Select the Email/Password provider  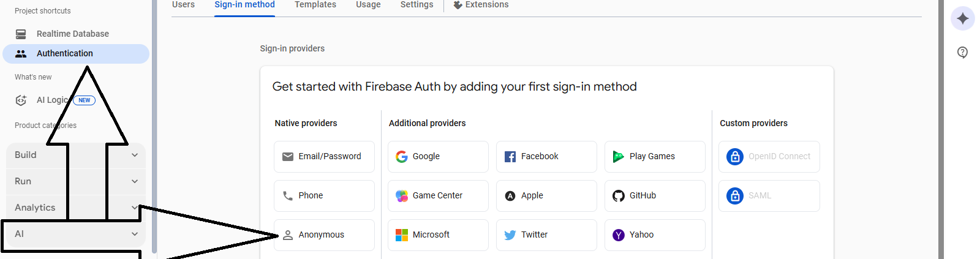click(x=324, y=157)
